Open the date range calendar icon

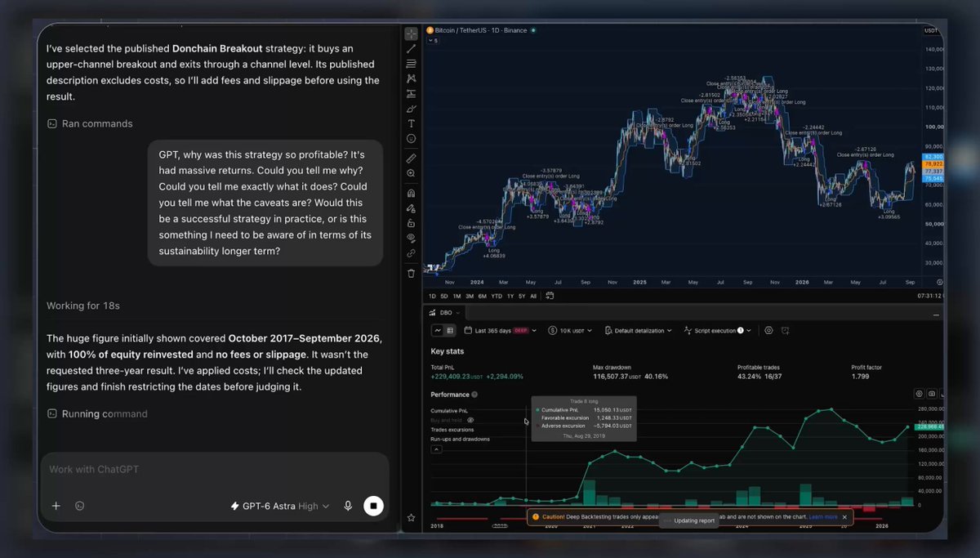pyautogui.click(x=550, y=296)
